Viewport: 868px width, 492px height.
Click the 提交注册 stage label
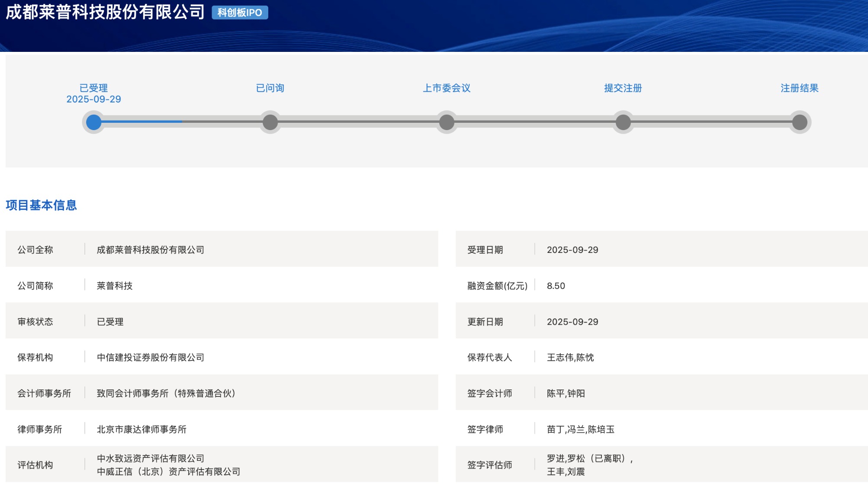tap(623, 88)
